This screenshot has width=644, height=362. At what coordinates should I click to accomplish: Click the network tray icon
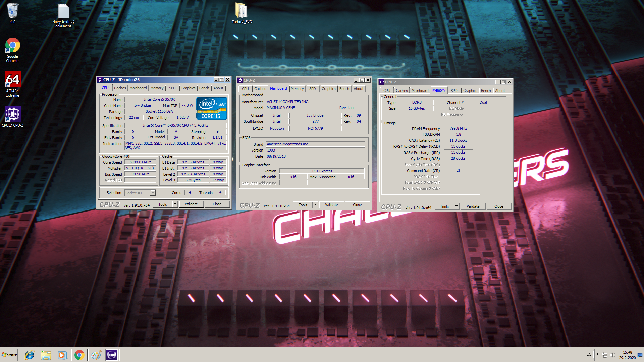point(604,355)
